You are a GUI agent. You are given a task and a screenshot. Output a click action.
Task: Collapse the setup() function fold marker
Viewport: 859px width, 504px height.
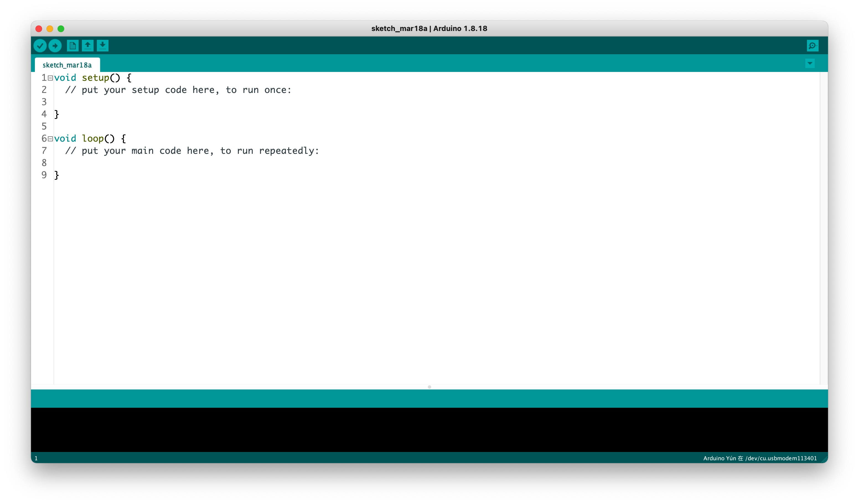click(50, 78)
